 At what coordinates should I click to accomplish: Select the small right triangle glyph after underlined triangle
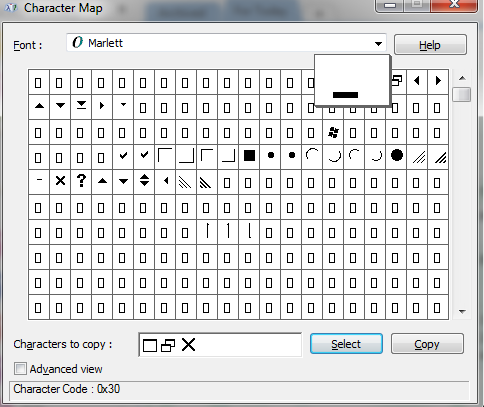point(102,106)
